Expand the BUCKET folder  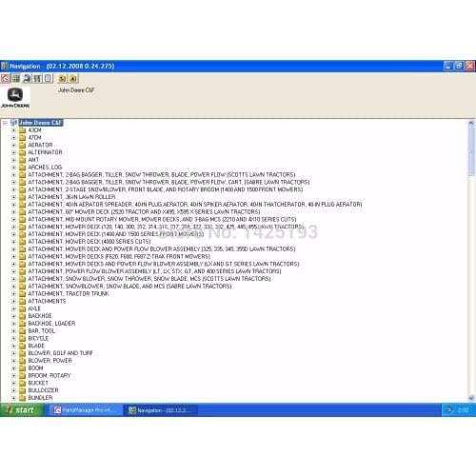point(13,383)
